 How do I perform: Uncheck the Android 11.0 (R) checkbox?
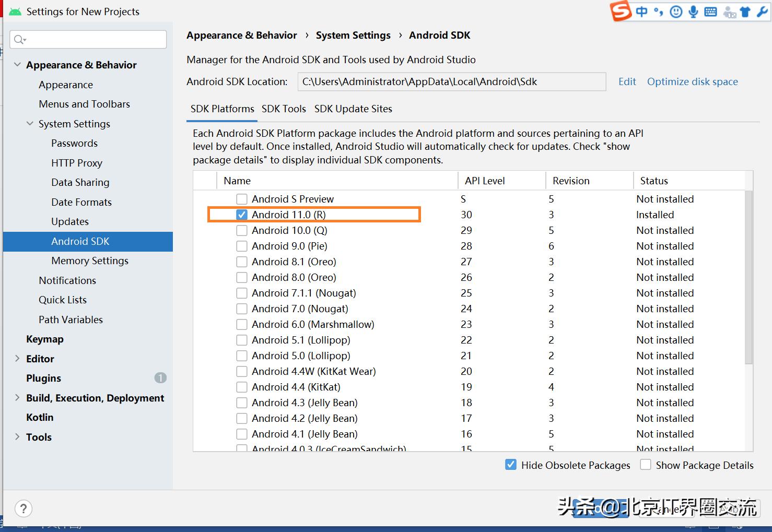[x=242, y=215]
